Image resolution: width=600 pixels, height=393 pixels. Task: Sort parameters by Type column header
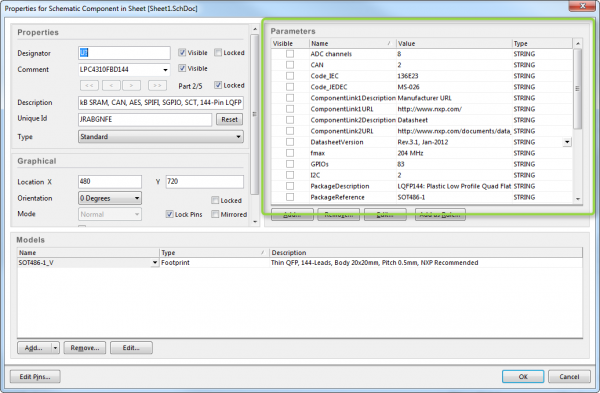(x=543, y=43)
